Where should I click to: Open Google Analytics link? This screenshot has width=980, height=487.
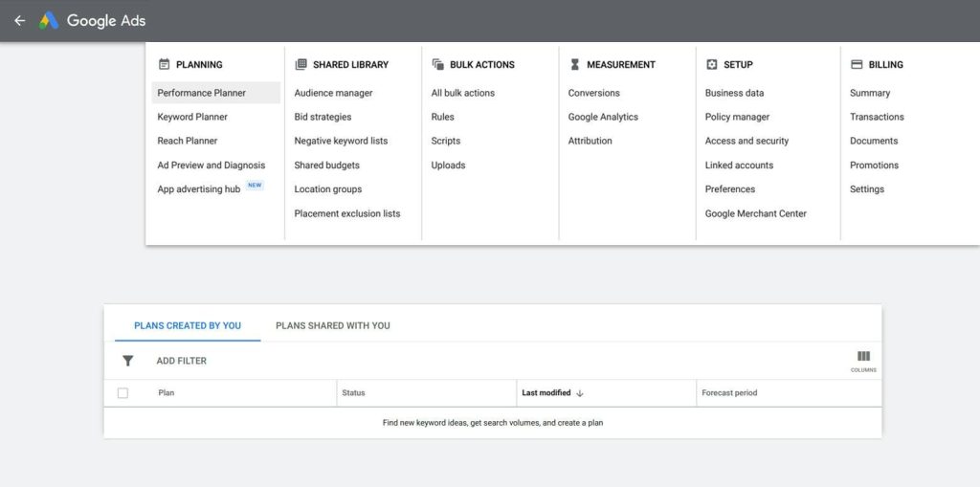tap(603, 117)
